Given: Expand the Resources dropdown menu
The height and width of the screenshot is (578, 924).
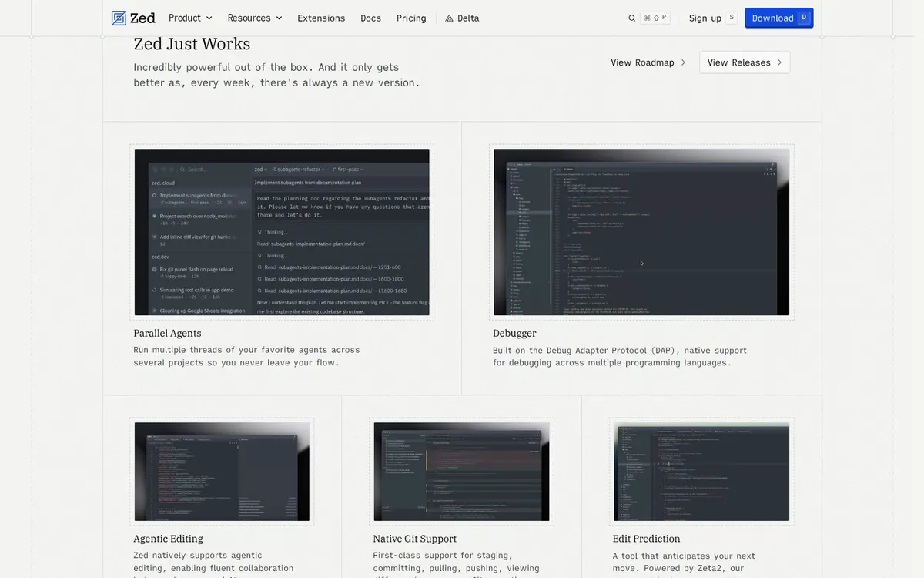Looking at the screenshot, I should [255, 18].
